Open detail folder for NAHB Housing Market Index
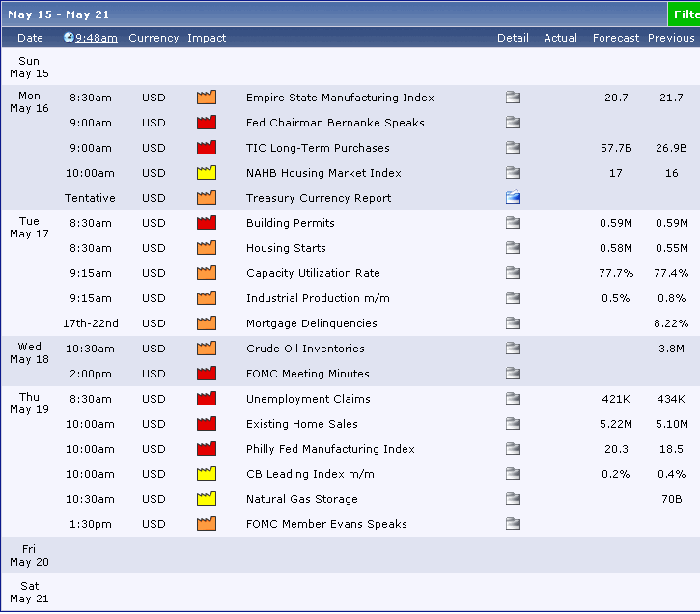700x614 pixels. pos(513,173)
